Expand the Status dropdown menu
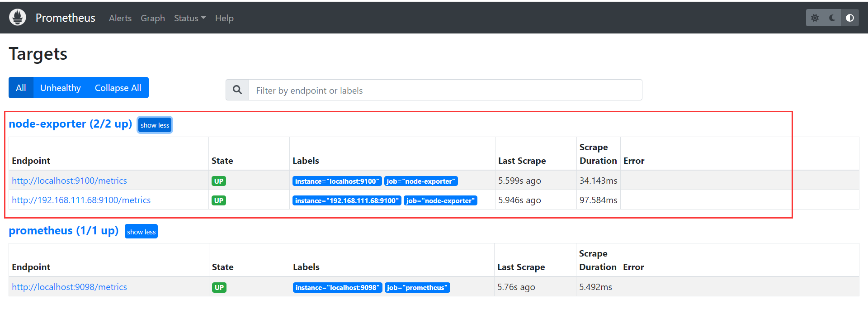This screenshot has height=314, width=868. point(190,18)
